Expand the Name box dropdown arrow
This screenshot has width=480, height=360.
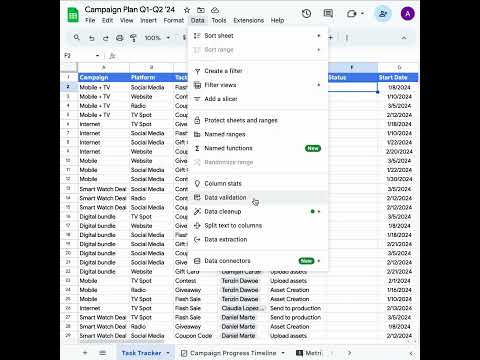pyautogui.click(x=97, y=56)
